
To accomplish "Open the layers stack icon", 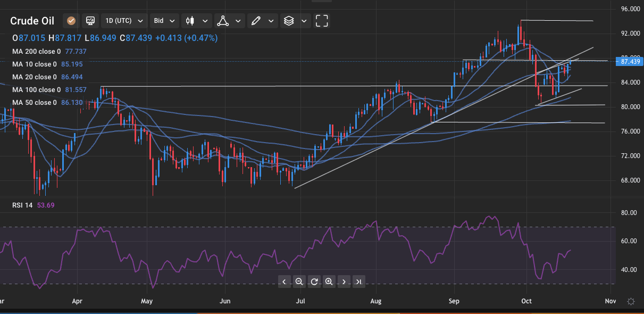I will coord(289,21).
